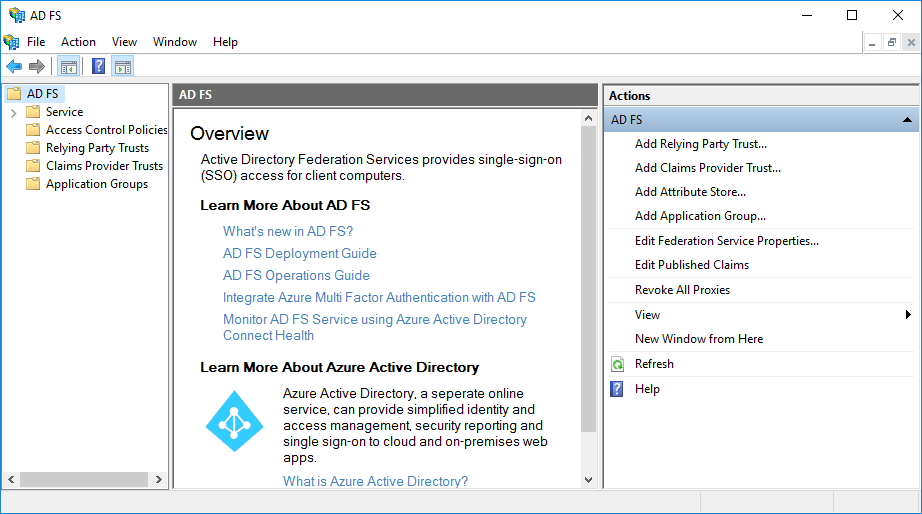Click the green Refresh icon in Actions
Viewport: 922px width, 514px height.
(618, 364)
